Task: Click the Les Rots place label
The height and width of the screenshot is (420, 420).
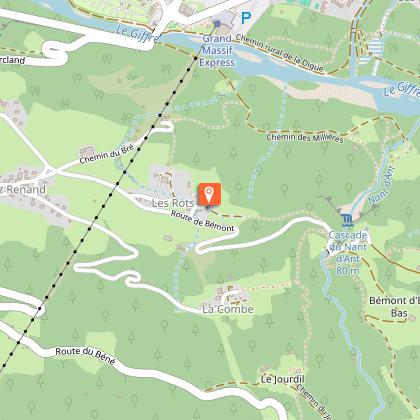Action: click(173, 203)
